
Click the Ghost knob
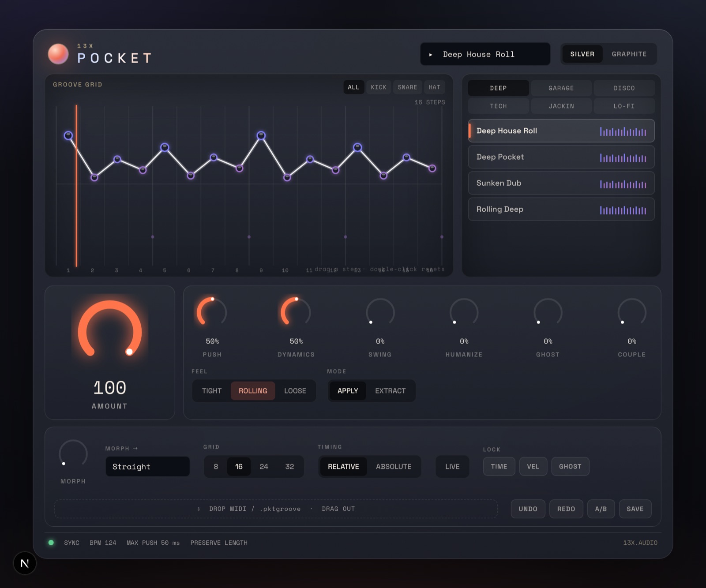coord(548,312)
